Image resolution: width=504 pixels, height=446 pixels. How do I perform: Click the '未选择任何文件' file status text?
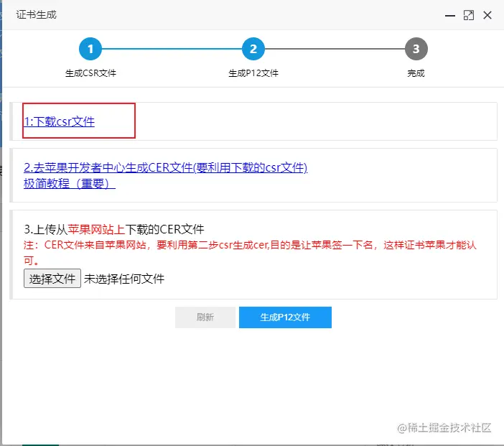pyautogui.click(x=124, y=279)
